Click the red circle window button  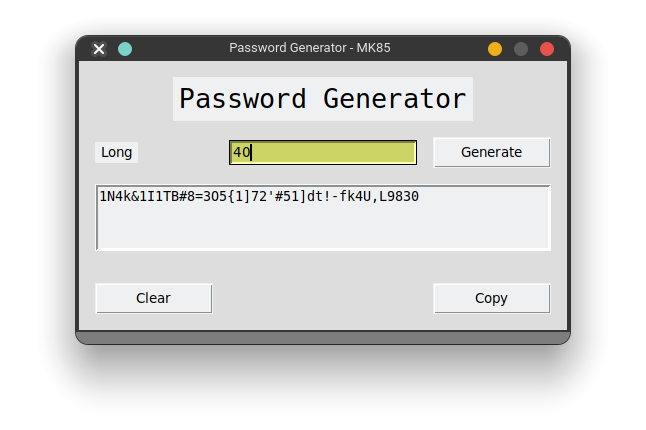tap(547, 49)
